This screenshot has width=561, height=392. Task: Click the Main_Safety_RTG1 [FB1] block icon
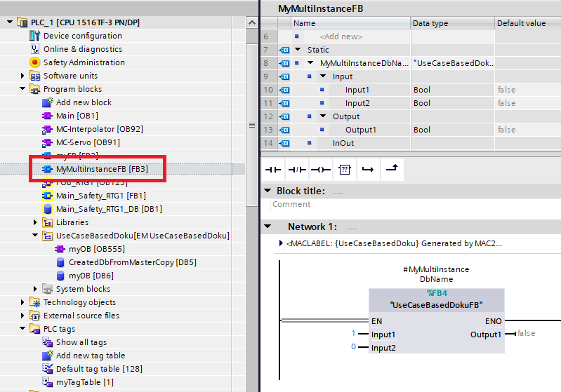pyautogui.click(x=47, y=196)
